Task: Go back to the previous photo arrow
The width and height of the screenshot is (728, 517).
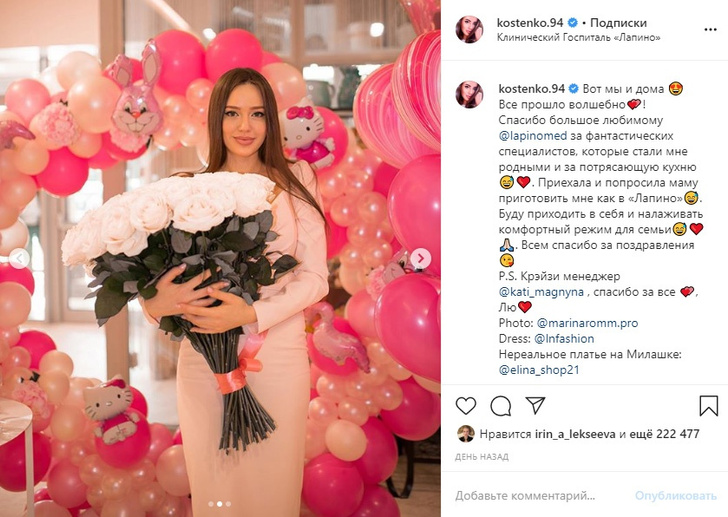Action: (x=19, y=258)
